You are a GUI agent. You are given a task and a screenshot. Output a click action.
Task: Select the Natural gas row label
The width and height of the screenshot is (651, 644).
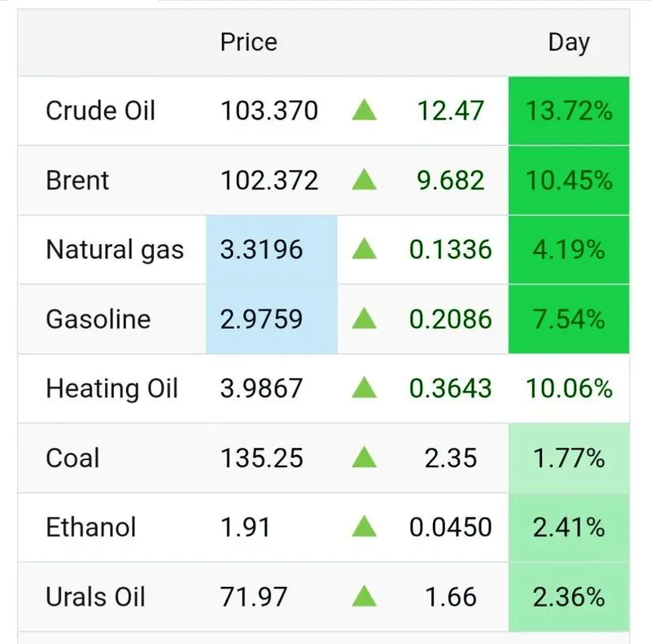coord(115,250)
